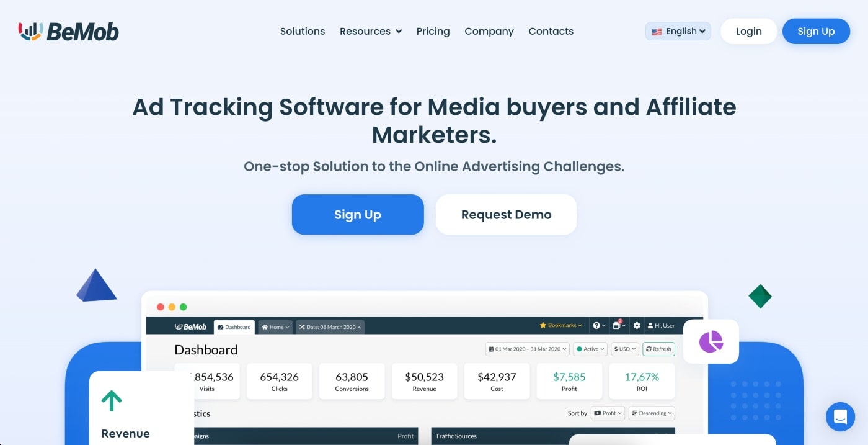Select Dashboard tab in preview
Image resolution: width=868 pixels, height=445 pixels.
pos(234,327)
